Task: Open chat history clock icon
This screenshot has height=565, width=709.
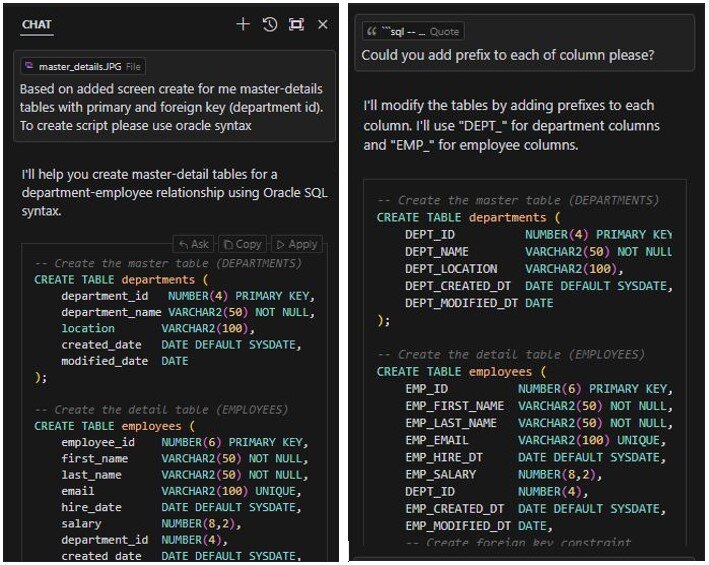Action: [269, 24]
